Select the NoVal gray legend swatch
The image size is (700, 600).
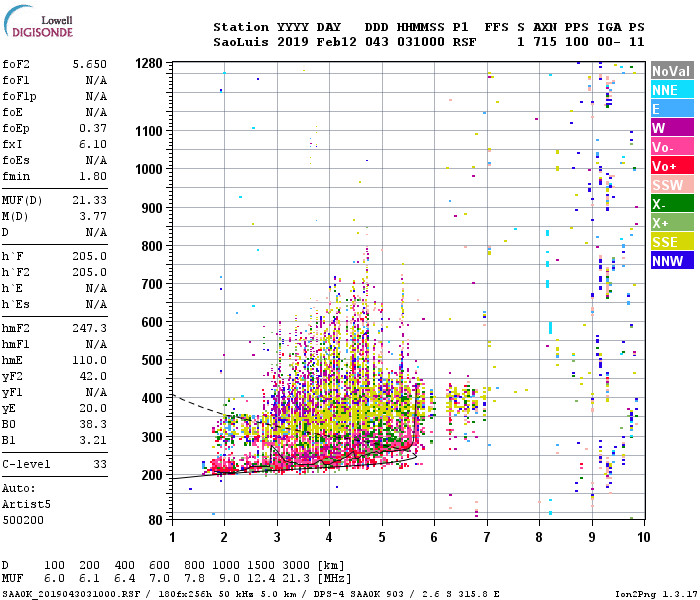coord(672,71)
